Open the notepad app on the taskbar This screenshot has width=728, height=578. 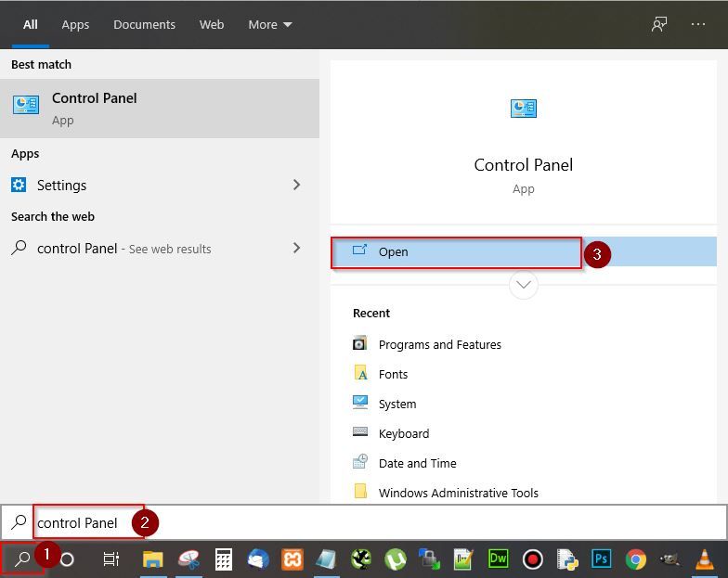point(327,559)
